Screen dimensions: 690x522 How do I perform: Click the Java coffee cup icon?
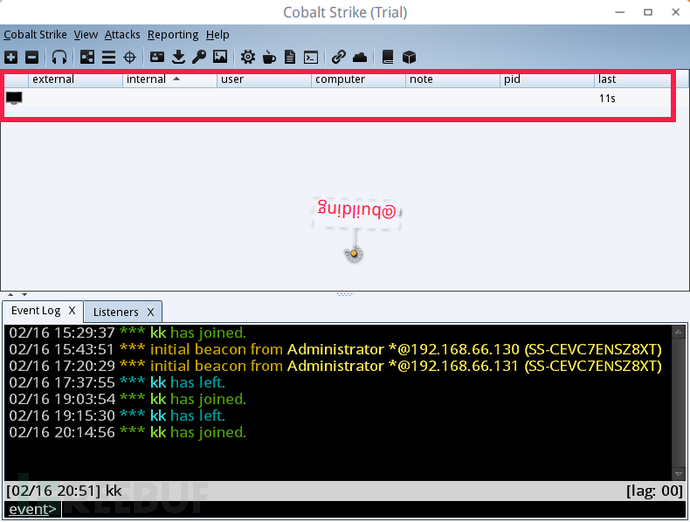pyautogui.click(x=269, y=57)
